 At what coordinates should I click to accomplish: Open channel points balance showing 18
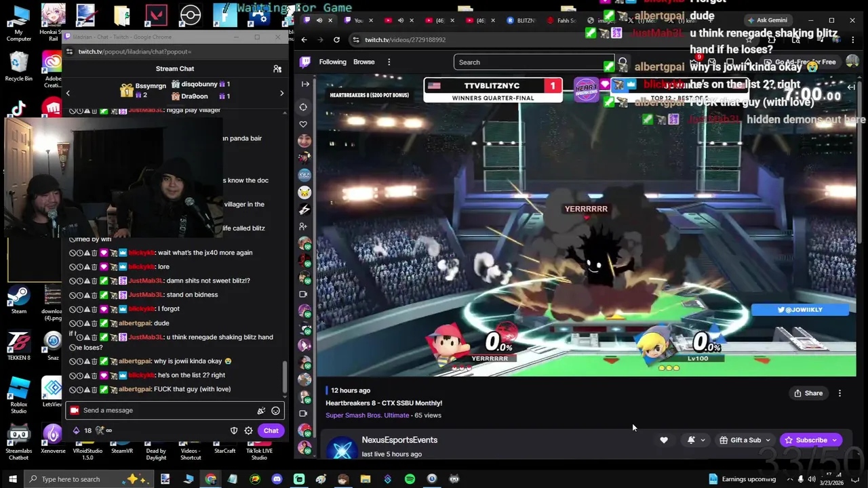(x=82, y=430)
